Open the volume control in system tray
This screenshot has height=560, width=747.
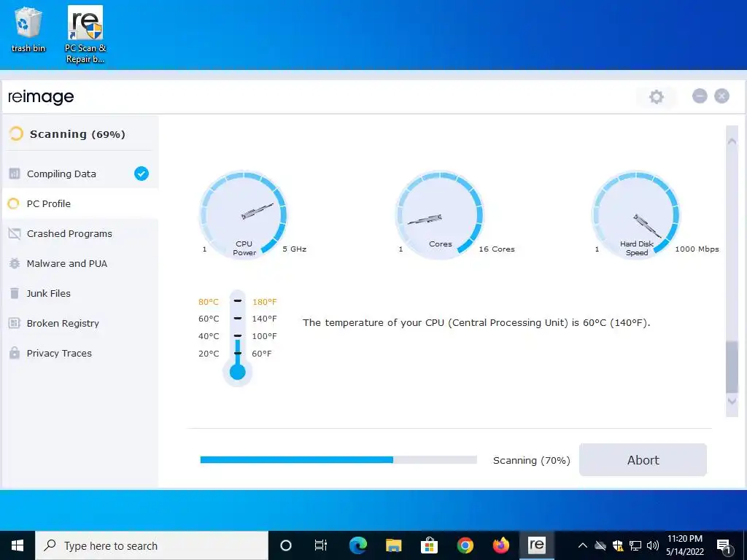(653, 545)
